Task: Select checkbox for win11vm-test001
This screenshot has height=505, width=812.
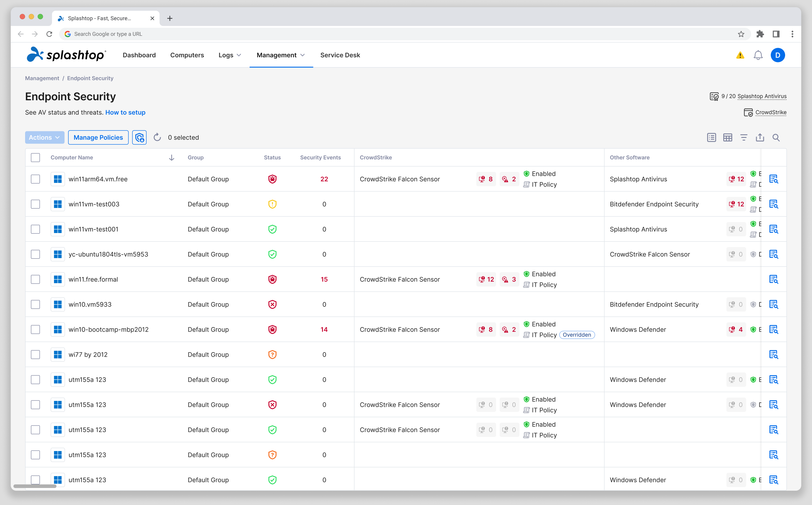Action: click(36, 229)
